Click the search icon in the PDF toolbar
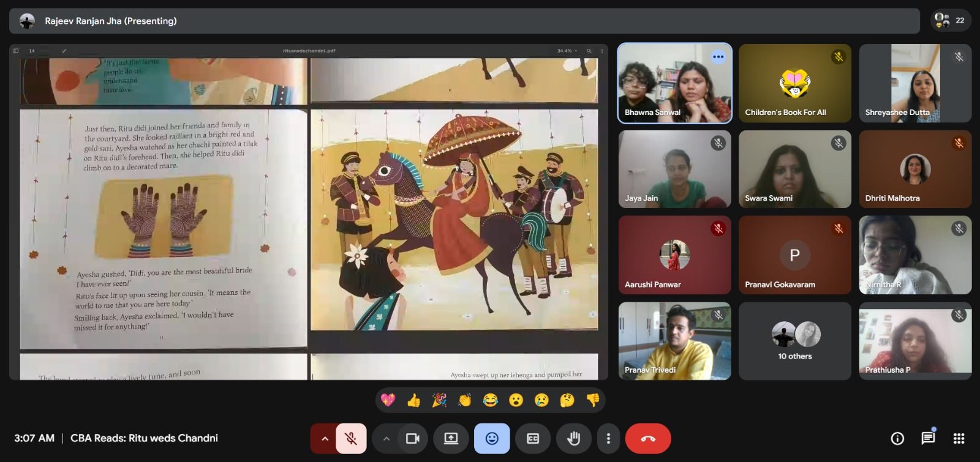 (x=589, y=51)
